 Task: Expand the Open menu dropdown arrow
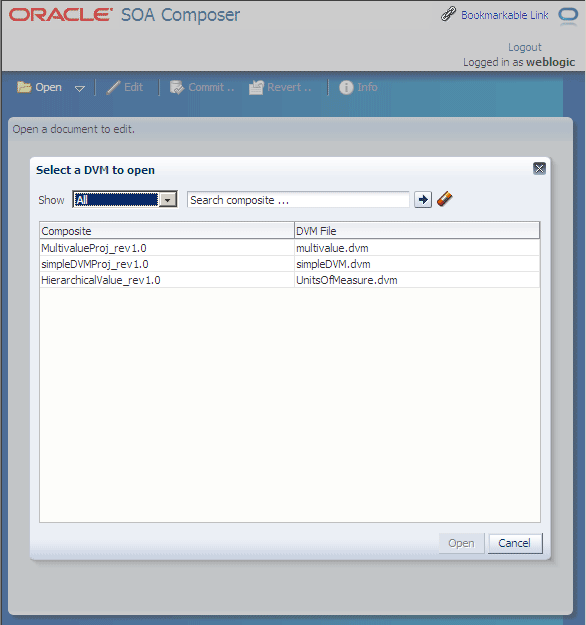[x=80, y=88]
